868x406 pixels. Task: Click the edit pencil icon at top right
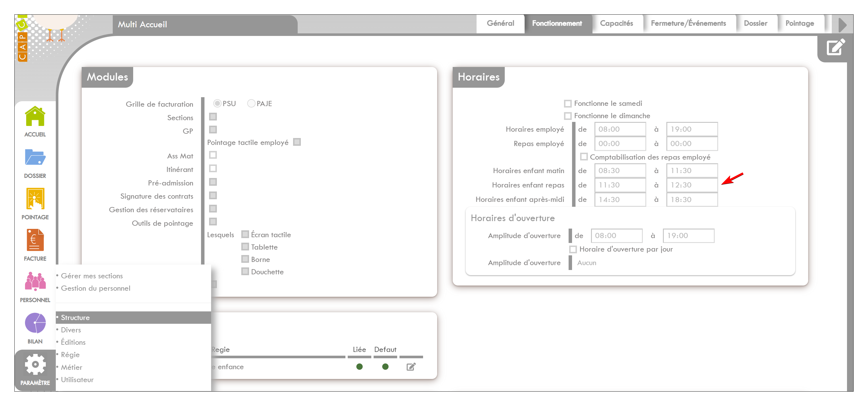point(836,47)
